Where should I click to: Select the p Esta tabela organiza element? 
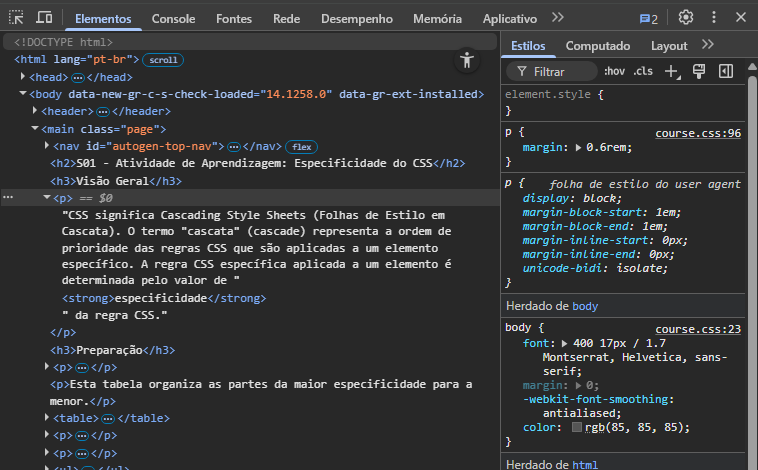[261, 393]
